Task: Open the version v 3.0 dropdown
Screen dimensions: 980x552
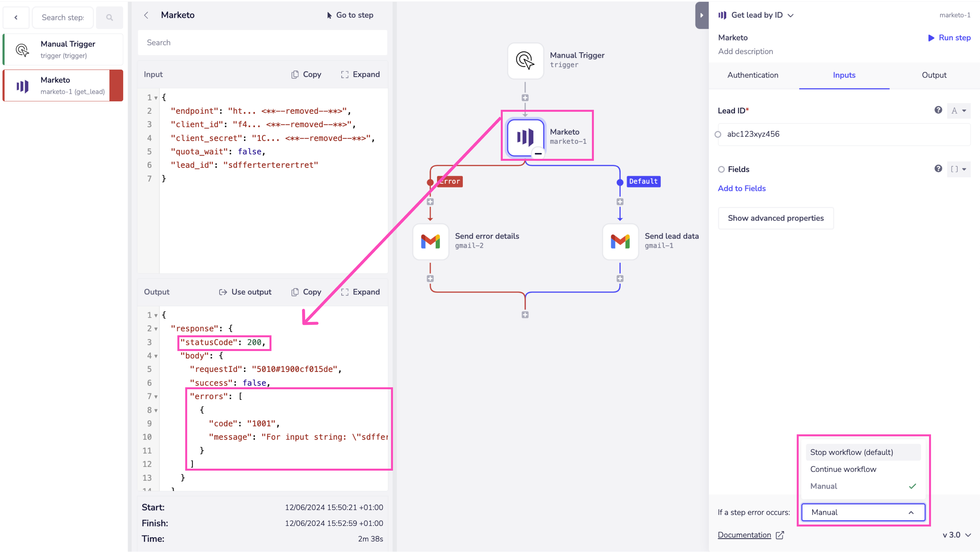Action: (956, 535)
